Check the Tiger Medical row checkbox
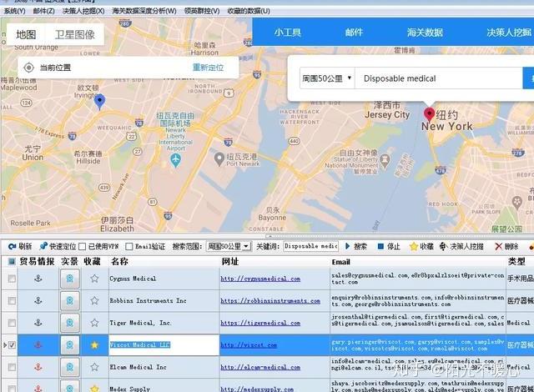Image resolution: width=534 pixels, height=392 pixels. 12,323
